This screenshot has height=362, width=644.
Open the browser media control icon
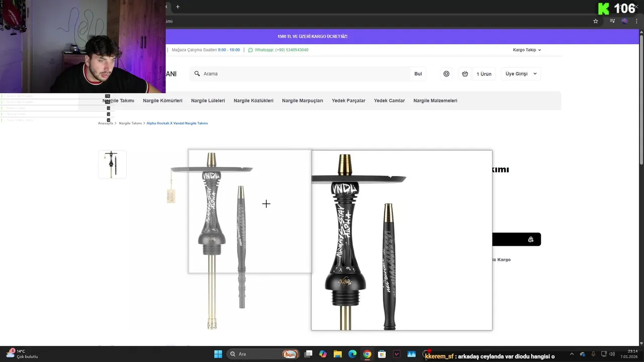(612, 21)
